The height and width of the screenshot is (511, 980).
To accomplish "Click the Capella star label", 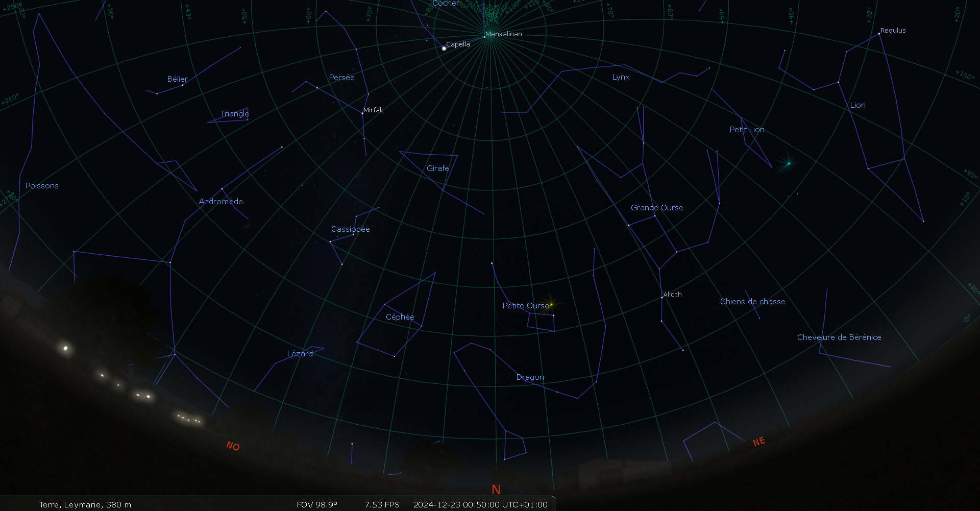I will coord(458,44).
